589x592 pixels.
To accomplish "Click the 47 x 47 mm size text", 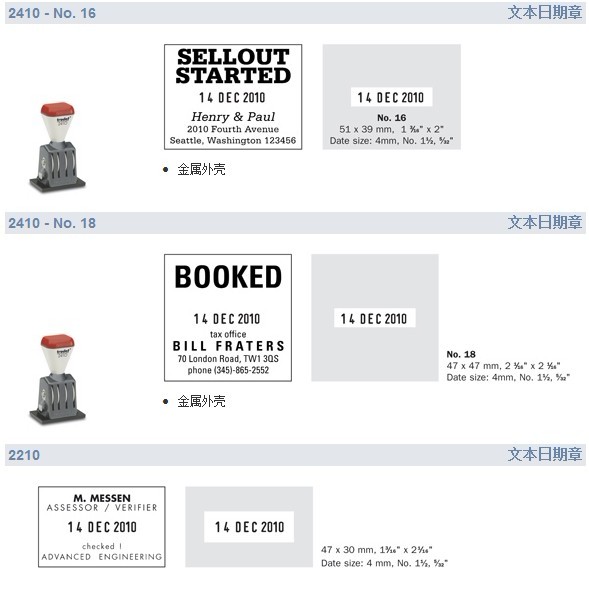I will [503, 365].
